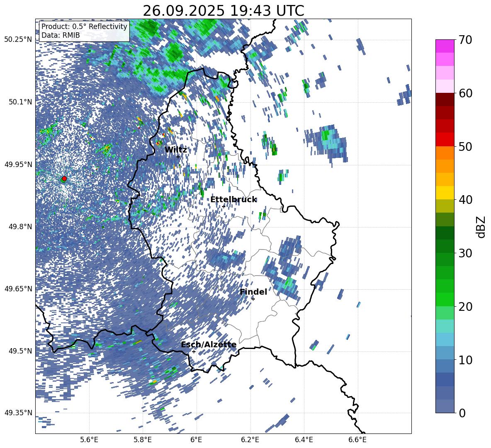The image size is (491, 448).
Task: Click the Ettelbruck city label
Action: click(233, 200)
